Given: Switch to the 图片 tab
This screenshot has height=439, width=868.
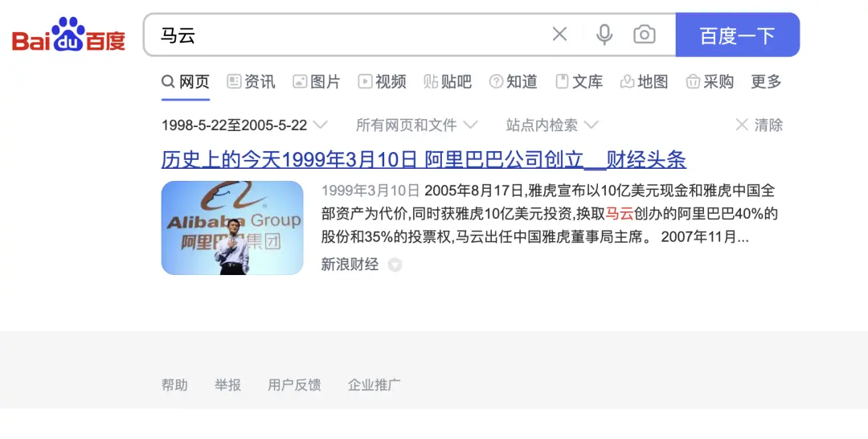Looking at the screenshot, I should (316, 81).
